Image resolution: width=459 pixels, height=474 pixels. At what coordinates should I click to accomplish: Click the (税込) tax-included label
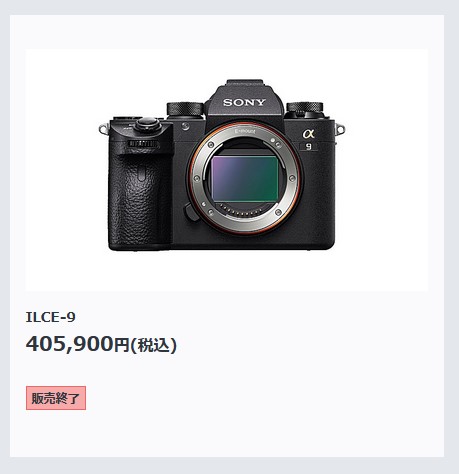tap(153, 345)
